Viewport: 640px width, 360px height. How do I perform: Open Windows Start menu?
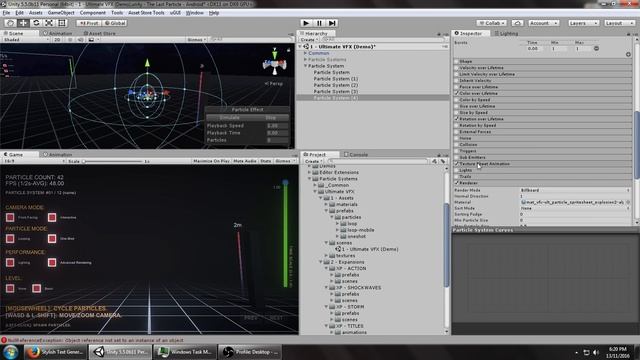coord(10,351)
